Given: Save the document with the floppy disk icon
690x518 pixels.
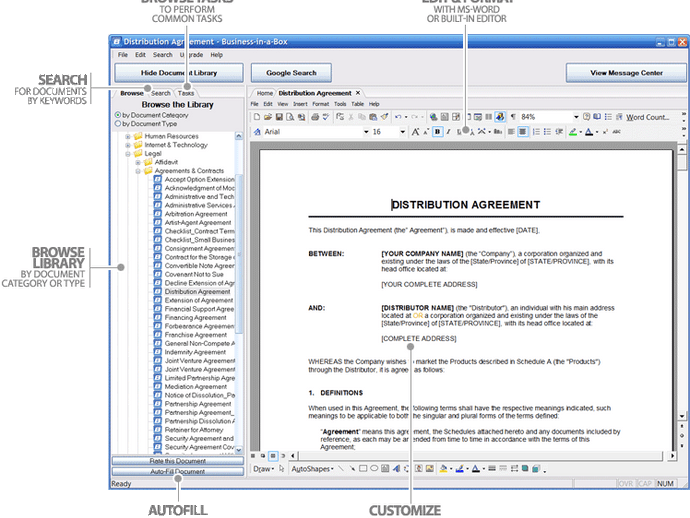Looking at the screenshot, I should tap(279, 117).
